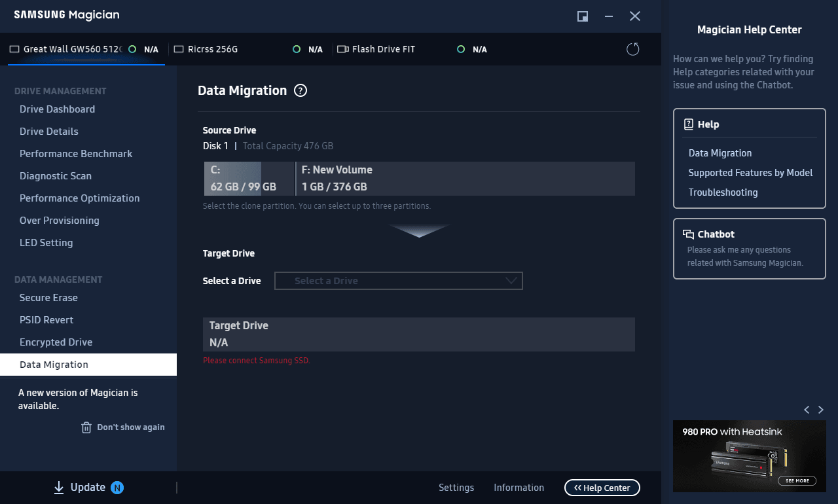Click the new version available notice
The width and height of the screenshot is (838, 504).
pyautogui.click(x=78, y=399)
